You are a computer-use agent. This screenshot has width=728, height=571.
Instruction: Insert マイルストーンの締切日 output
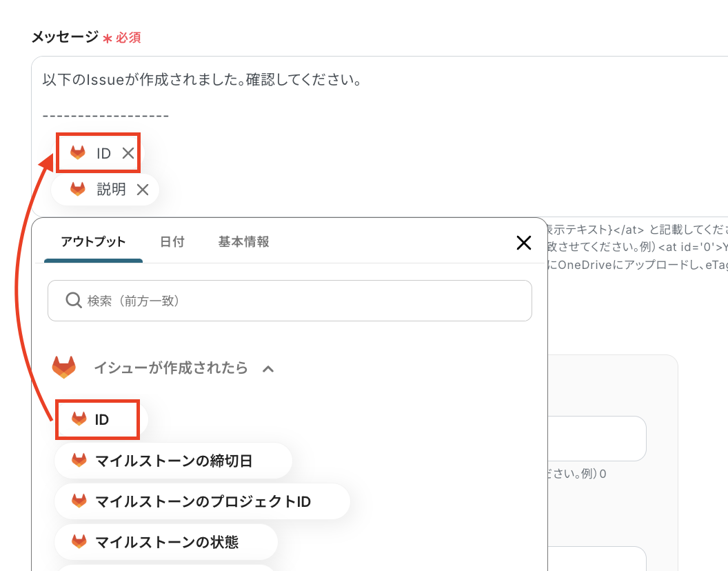(172, 461)
